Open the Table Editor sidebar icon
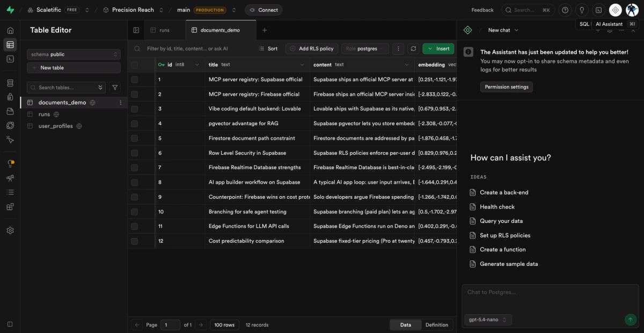The image size is (644, 333). click(10, 45)
